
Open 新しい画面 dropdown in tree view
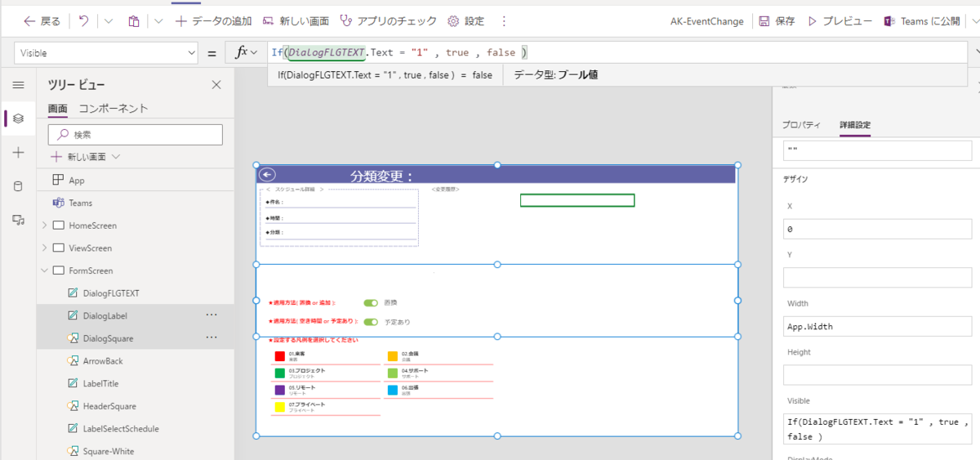(x=85, y=157)
